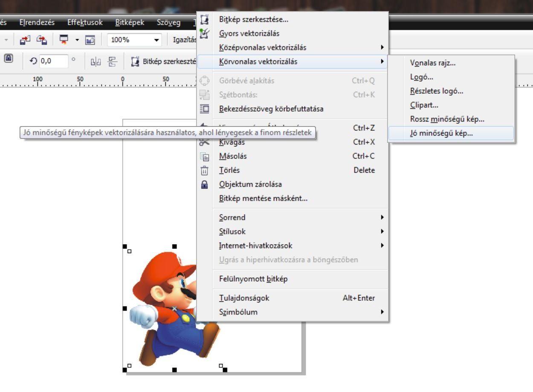Open the 100% zoom level dropdown

pyautogui.click(x=157, y=40)
